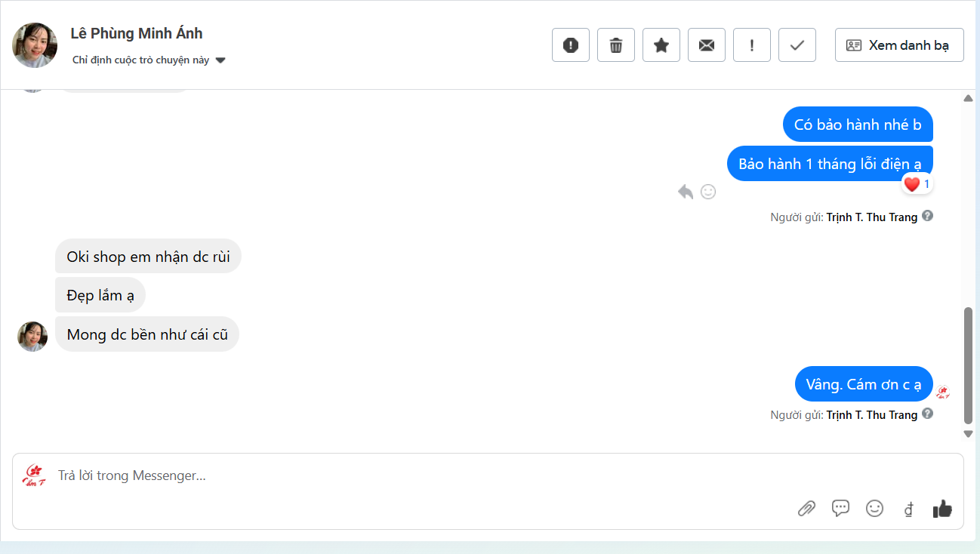Open emoji reaction picker beside the message
The width and height of the screenshot is (980, 554).
click(708, 192)
